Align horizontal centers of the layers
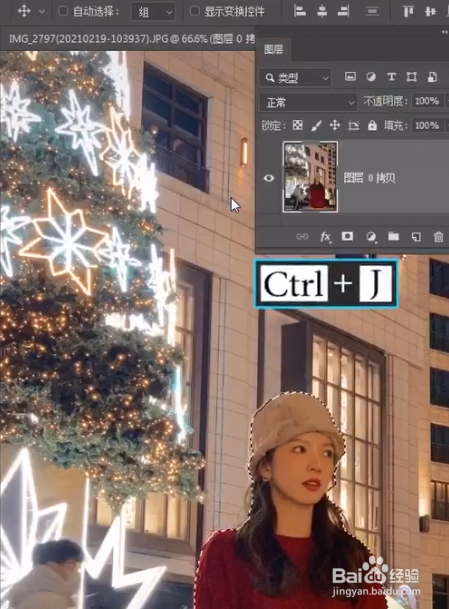Image resolution: width=449 pixels, height=609 pixels. click(322, 11)
